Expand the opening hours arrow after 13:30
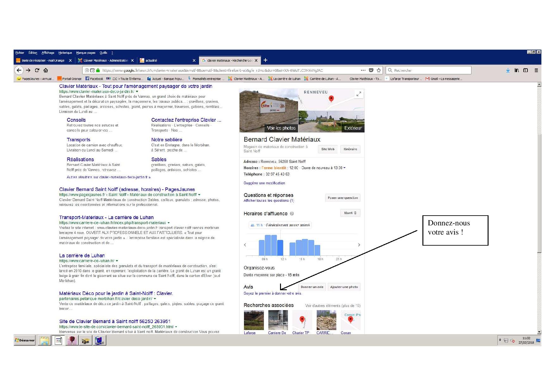Image resolution: width=555 pixels, height=392 pixels. [x=345, y=168]
